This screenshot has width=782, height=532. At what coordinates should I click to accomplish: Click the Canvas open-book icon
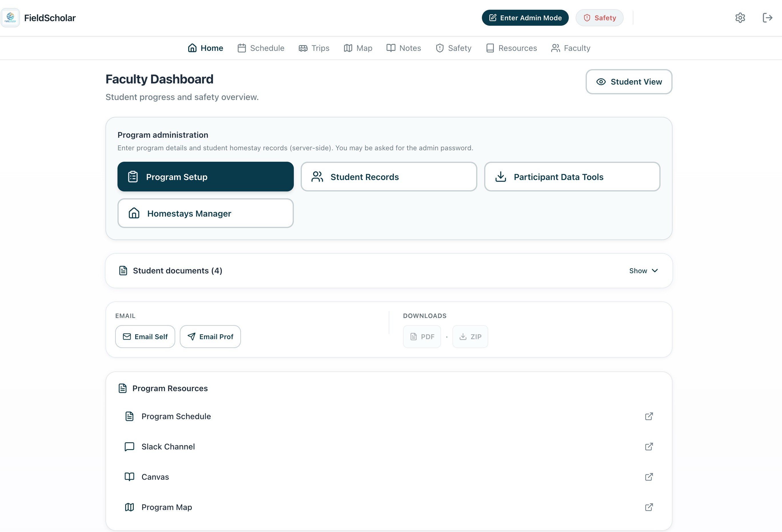click(x=129, y=477)
